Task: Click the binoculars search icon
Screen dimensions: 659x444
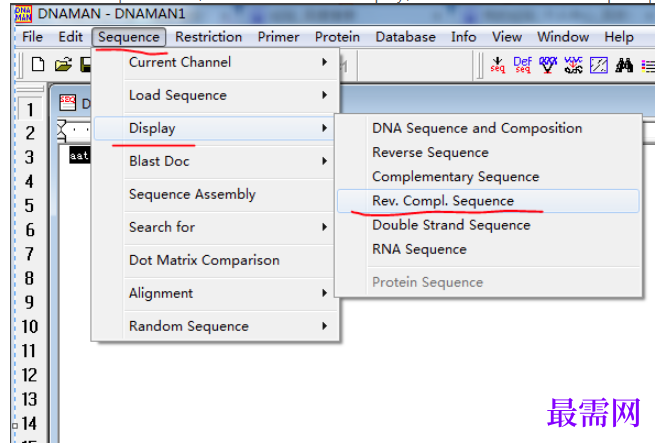Action: (x=624, y=65)
